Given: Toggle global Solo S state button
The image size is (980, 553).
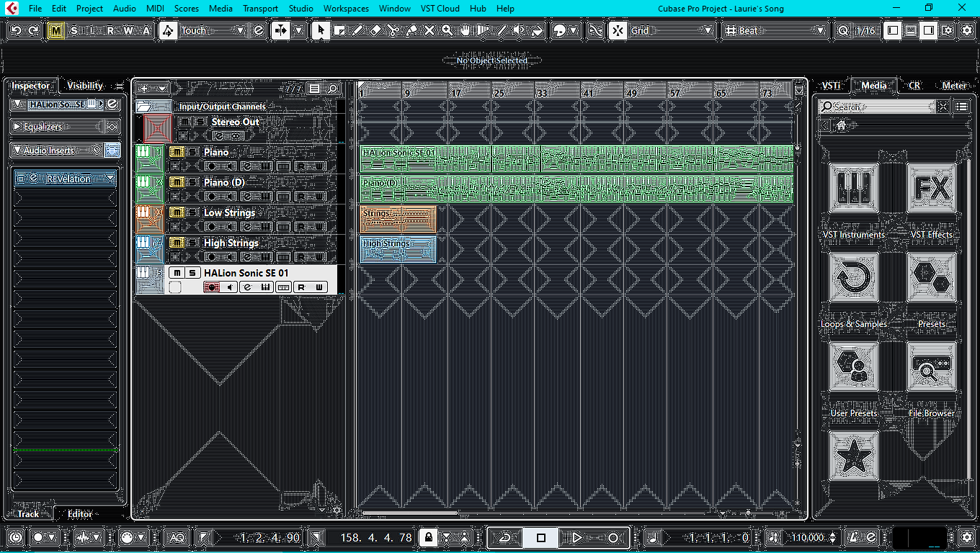Looking at the screenshot, I should [73, 30].
